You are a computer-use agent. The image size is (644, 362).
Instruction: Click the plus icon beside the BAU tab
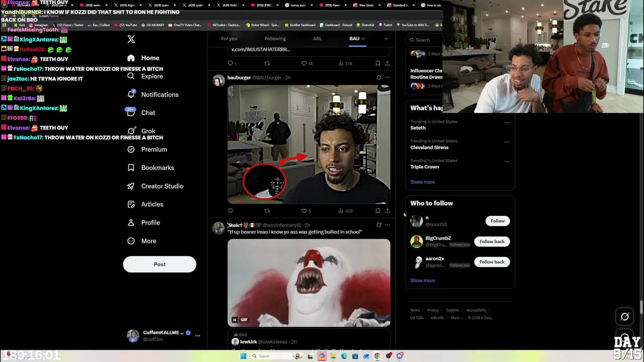(x=386, y=39)
